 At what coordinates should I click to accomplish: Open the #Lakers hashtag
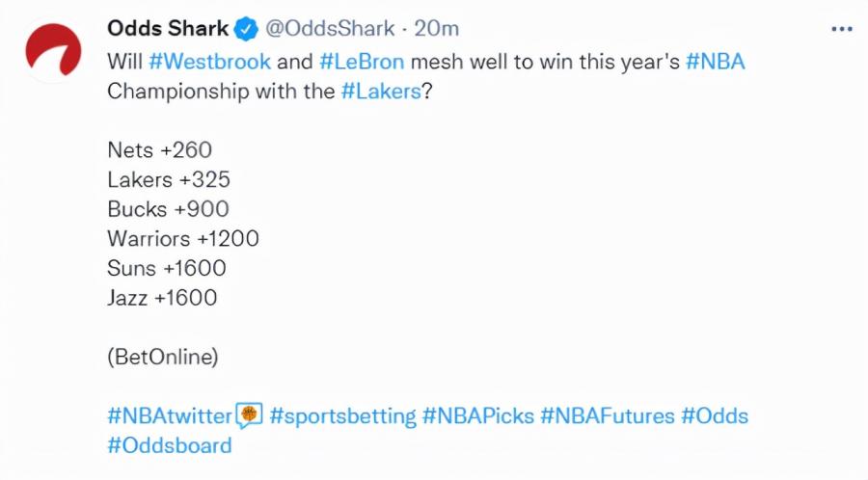(381, 92)
